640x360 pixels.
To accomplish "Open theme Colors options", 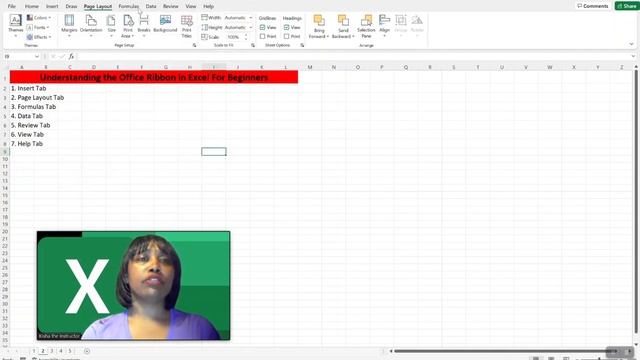I will click(39, 18).
